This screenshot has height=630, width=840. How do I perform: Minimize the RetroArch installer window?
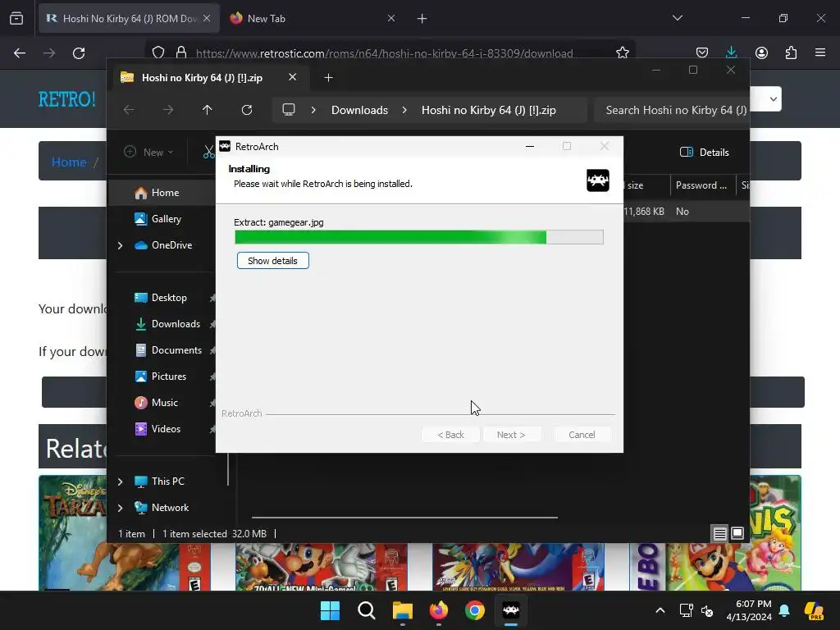[x=529, y=146]
